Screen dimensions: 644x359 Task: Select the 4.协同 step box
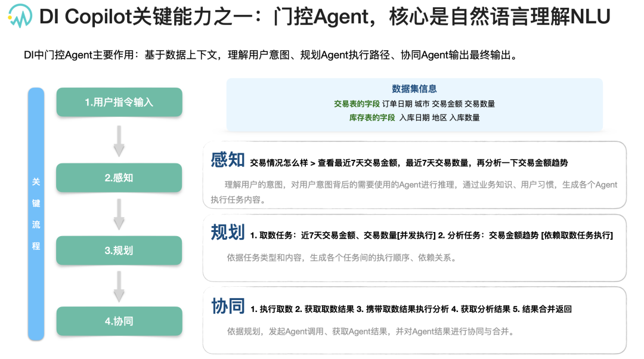(119, 321)
